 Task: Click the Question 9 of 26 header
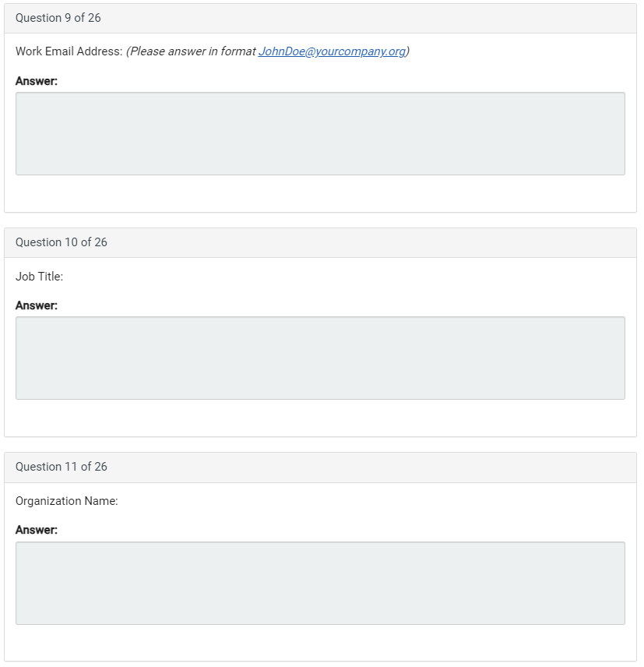[x=58, y=18]
